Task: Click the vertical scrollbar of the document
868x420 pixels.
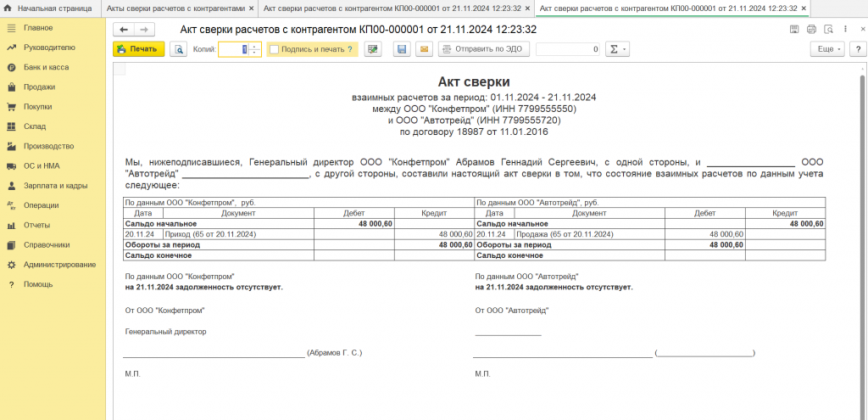Action: coord(862,244)
